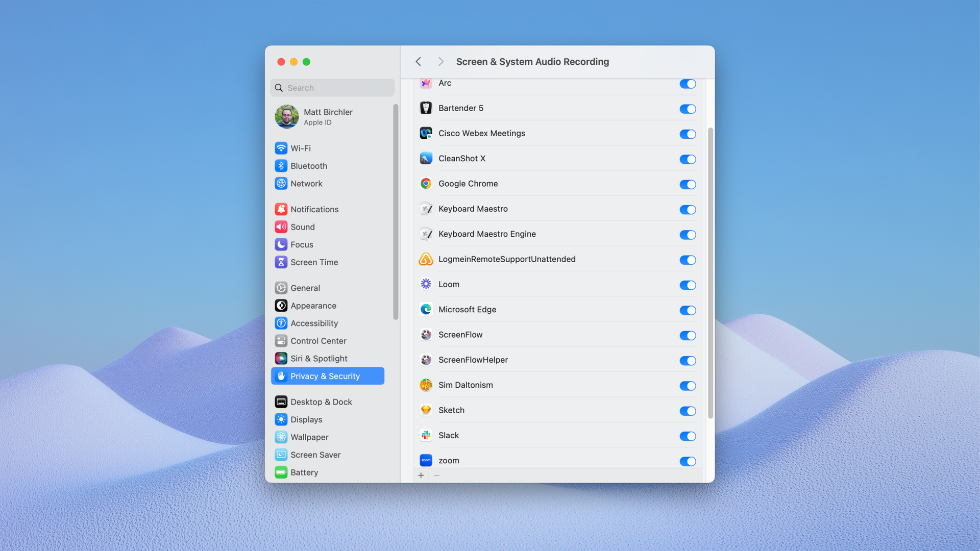Switch off Sim Daltonism toggle

687,386
